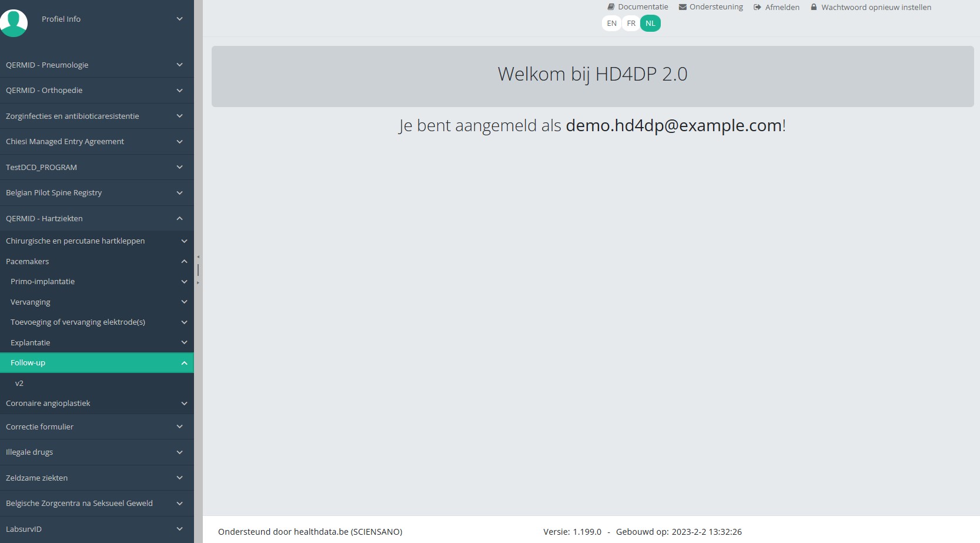Viewport: 980px width, 543px height.
Task: Click the Documentatie book icon
Action: (611, 7)
